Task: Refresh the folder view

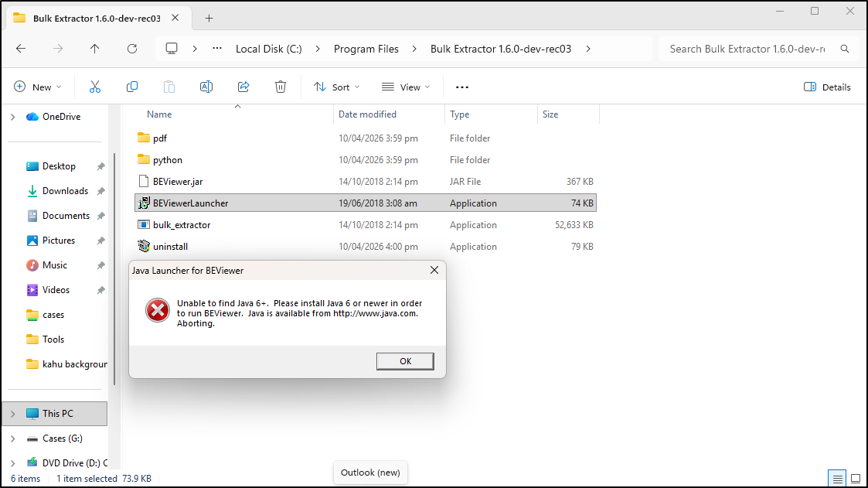Action: [x=131, y=49]
